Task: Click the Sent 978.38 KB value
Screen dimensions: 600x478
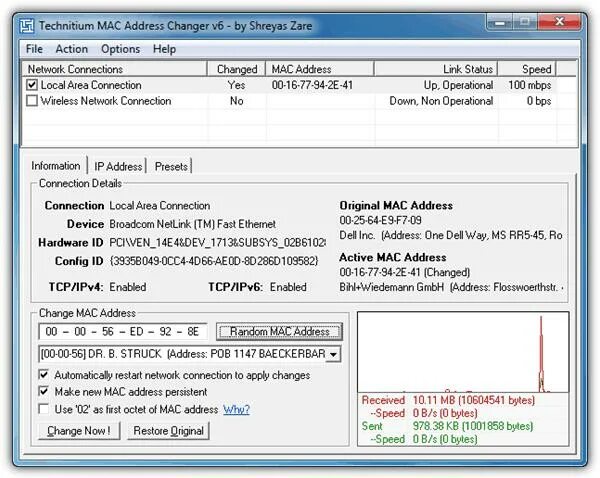Action: tap(473, 426)
